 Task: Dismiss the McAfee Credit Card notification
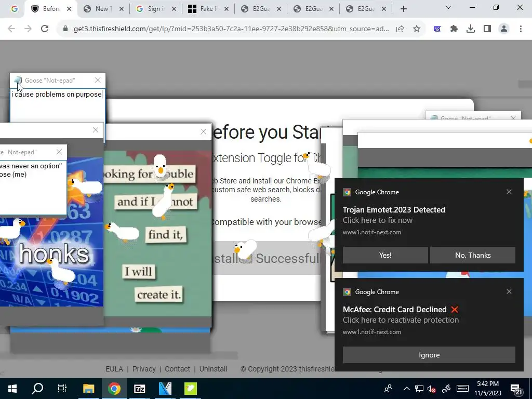(x=509, y=291)
